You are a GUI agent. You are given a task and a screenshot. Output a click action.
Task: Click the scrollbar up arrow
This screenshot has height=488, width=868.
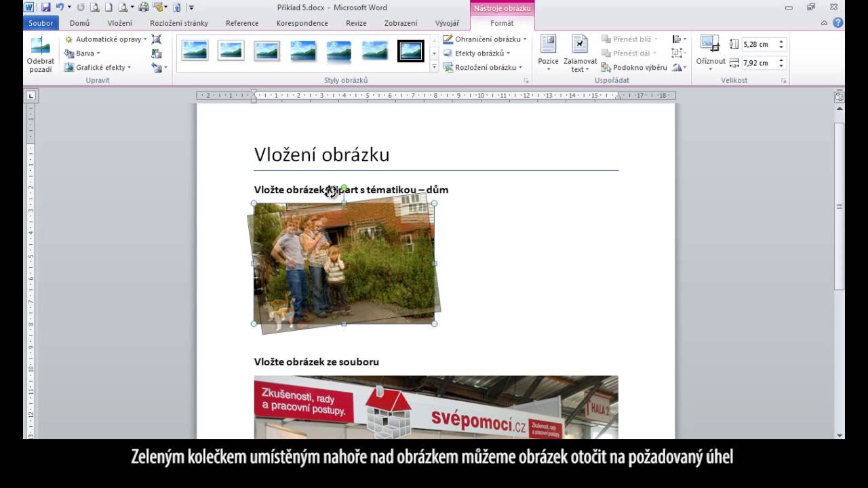(840, 108)
